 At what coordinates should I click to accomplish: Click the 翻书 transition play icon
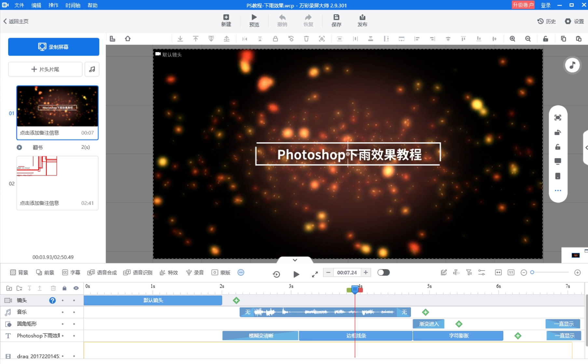[19, 147]
